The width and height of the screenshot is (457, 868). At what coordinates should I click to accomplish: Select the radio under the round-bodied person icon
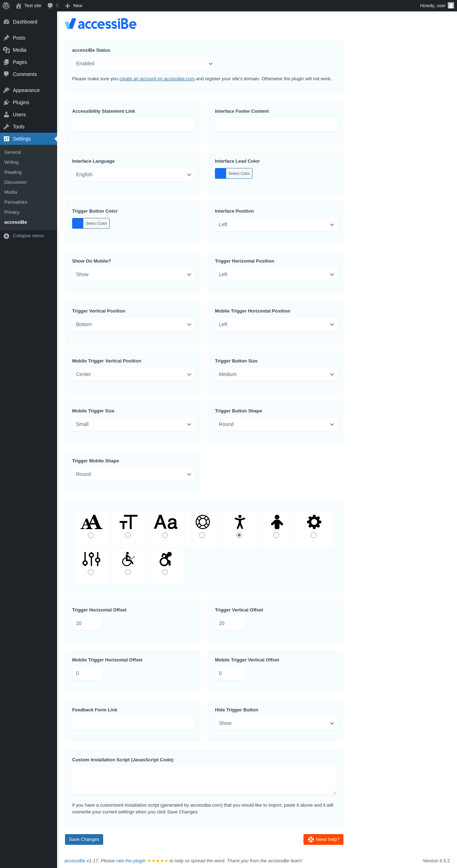[x=276, y=535]
